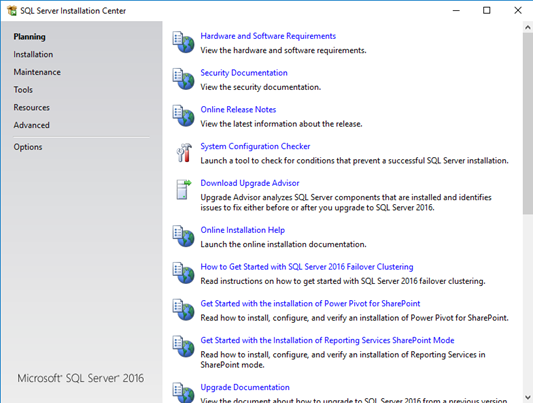This screenshot has width=533, height=403.
Task: Open Hardware and Software Requirements link
Action: (x=268, y=36)
